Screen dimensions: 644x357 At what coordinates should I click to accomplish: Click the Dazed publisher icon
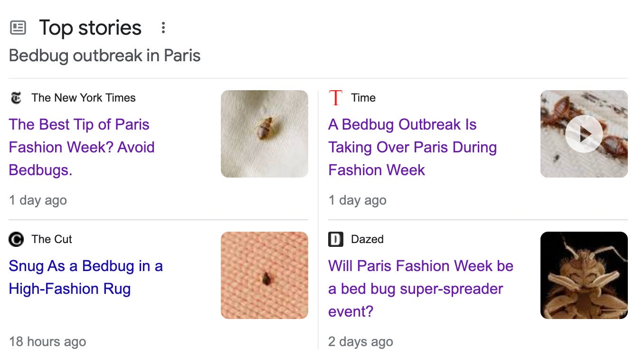coord(336,239)
